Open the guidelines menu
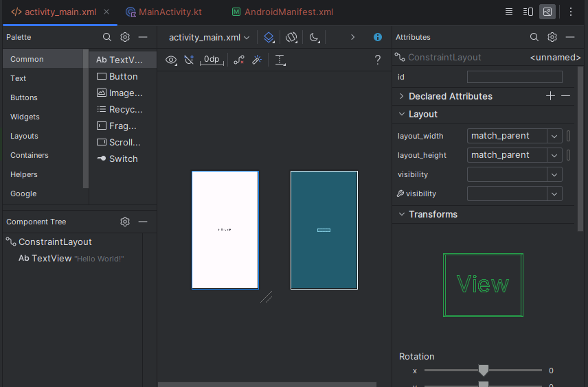This screenshot has height=387, width=588. (x=280, y=60)
